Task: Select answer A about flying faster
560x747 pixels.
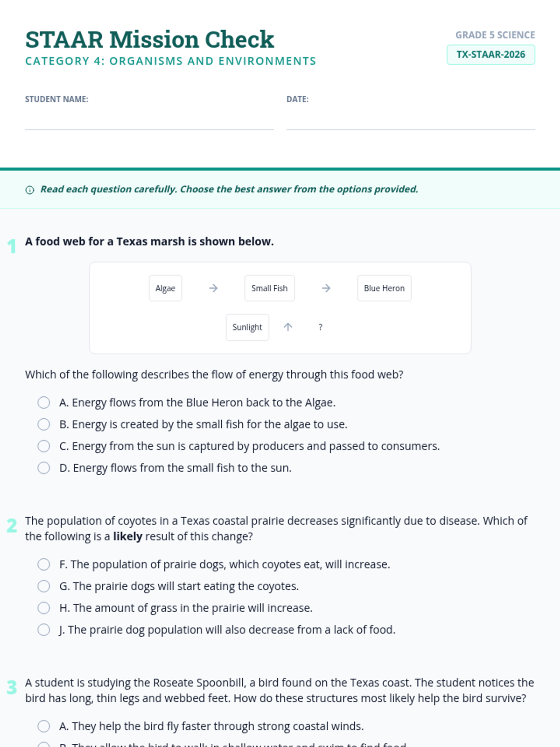Action: (44, 726)
